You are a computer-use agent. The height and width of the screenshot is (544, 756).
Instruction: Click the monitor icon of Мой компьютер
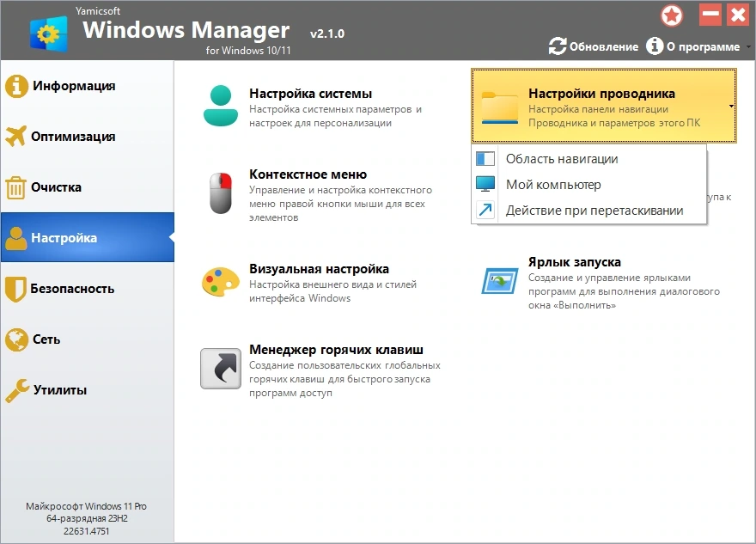click(485, 184)
